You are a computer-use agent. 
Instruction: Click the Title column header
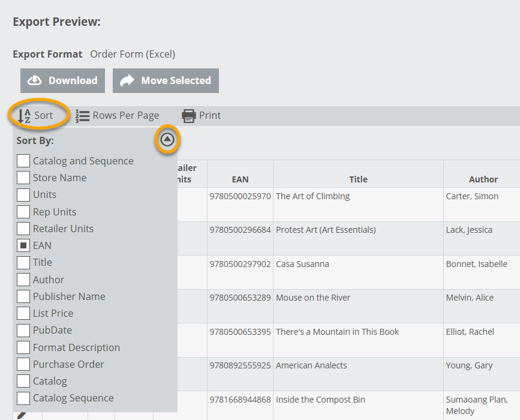coord(358,179)
